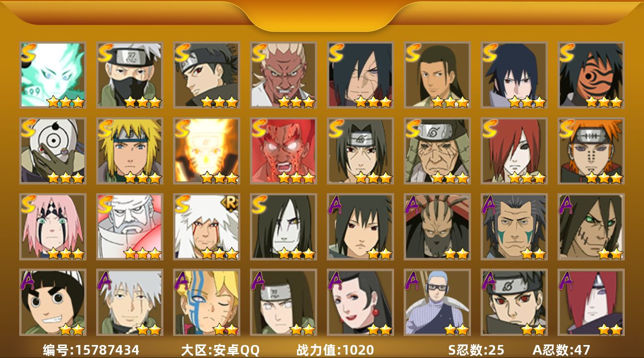Select the glowing teal chakra character portrait
Image resolution: width=644 pixels, height=358 pixels.
point(53,75)
